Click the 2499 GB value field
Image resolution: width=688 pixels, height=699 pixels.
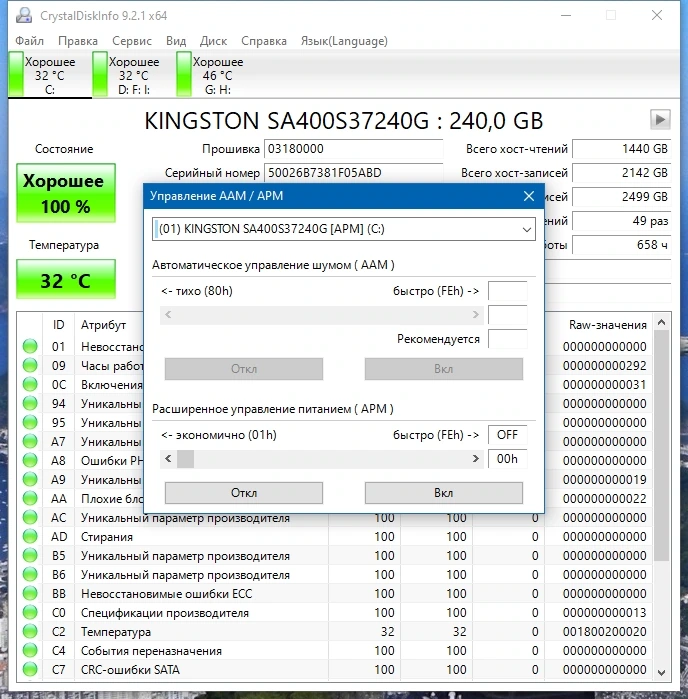pyautogui.click(x=622, y=197)
